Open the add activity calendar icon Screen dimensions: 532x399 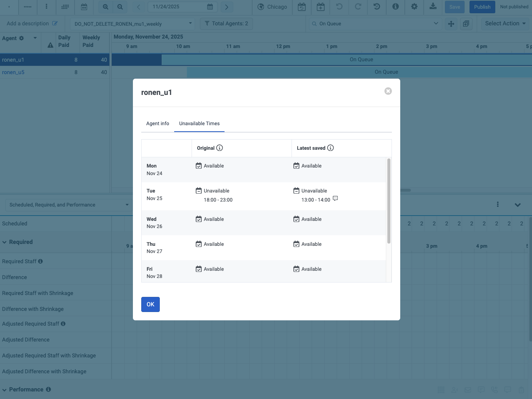pos(321,6)
